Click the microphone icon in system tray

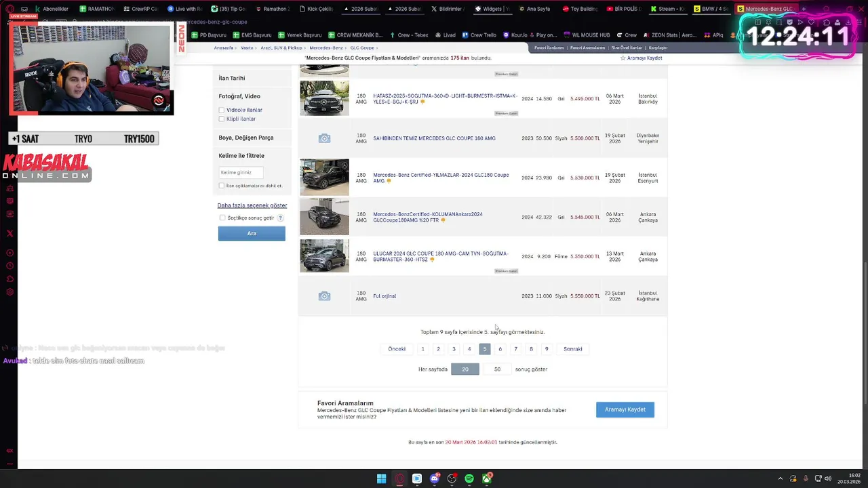804,479
